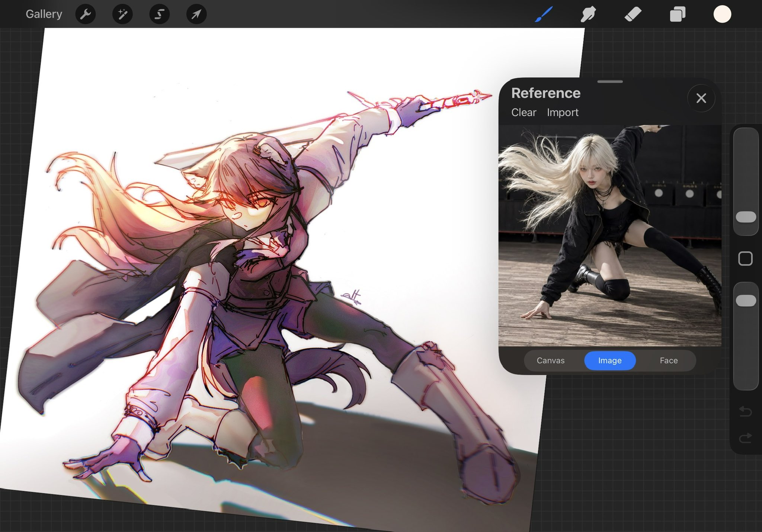This screenshot has width=762, height=532.
Task: Import a new reference image
Action: [x=563, y=112]
